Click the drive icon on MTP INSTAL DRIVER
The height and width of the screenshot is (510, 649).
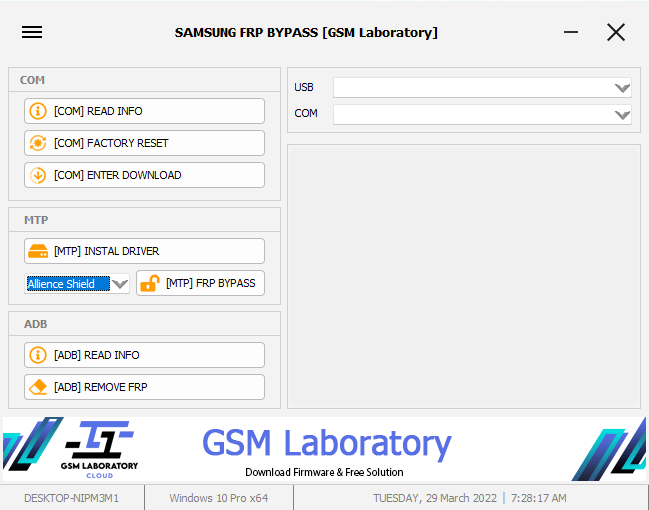point(38,251)
